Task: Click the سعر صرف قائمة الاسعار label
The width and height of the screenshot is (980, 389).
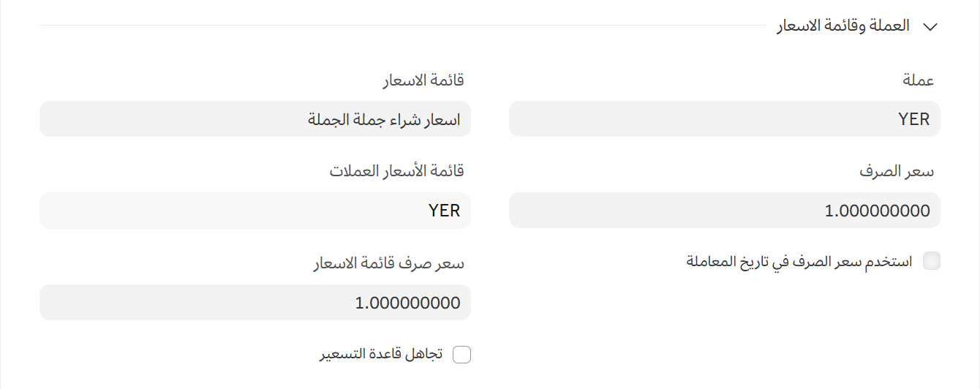Action: 389,263
